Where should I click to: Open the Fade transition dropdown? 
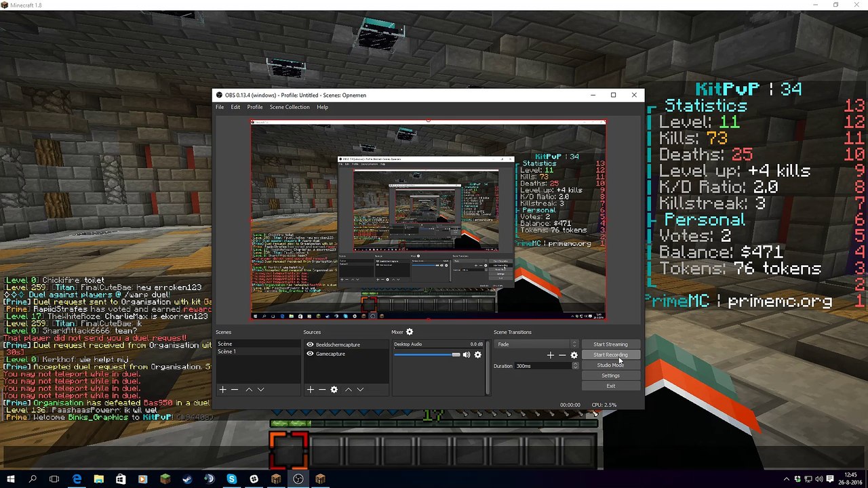click(536, 344)
